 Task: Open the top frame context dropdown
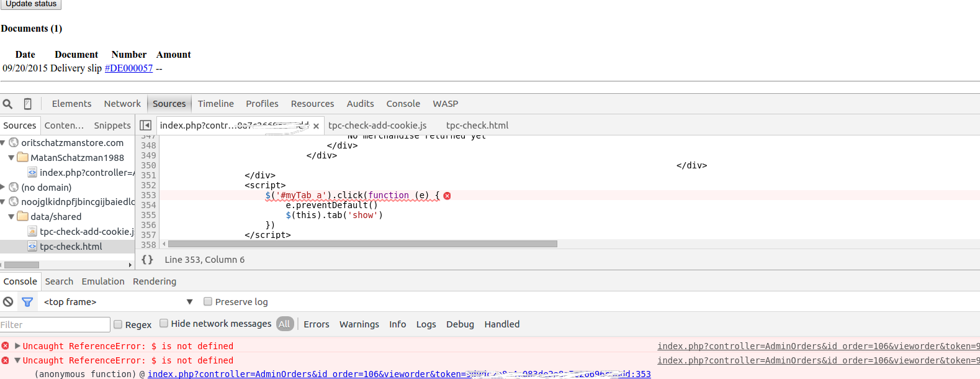[x=118, y=302]
